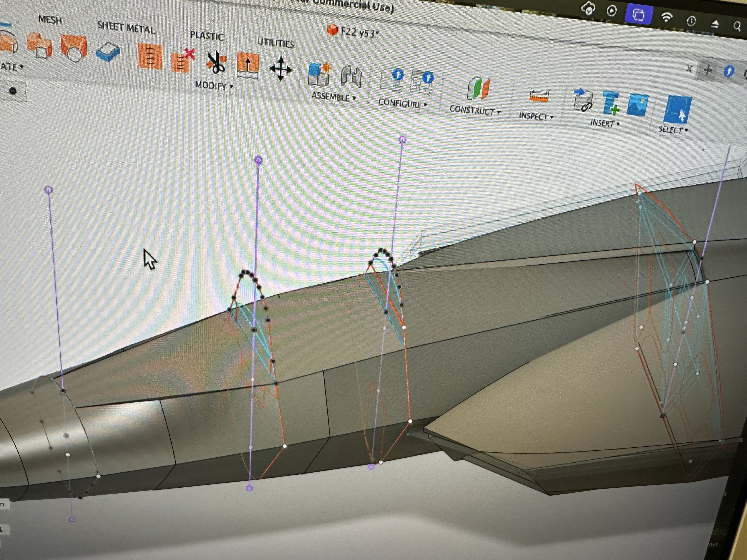
Task: Select the blue Thicken tool
Action: click(108, 52)
